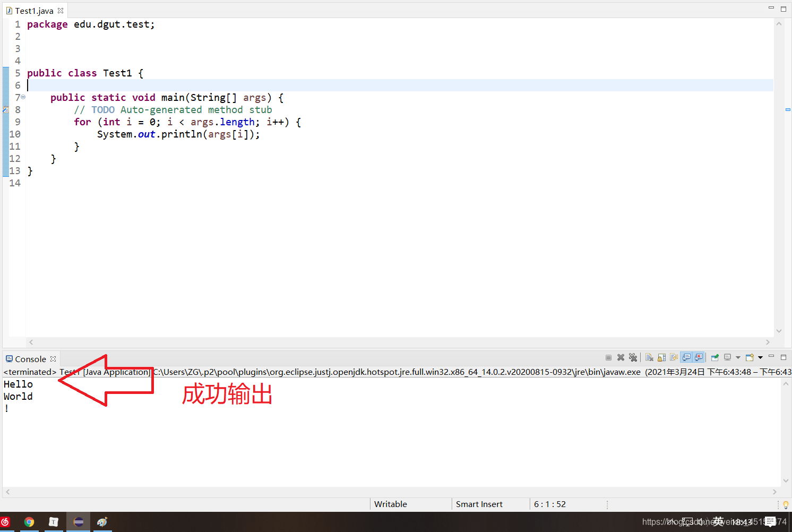792x532 pixels.
Task: Remove the launch with the single X icon
Action: [621, 358]
